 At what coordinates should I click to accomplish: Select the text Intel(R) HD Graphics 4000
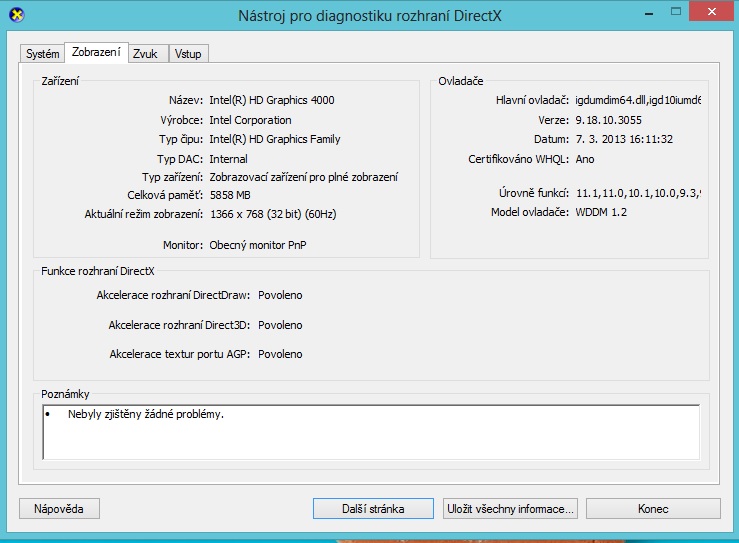[272, 100]
